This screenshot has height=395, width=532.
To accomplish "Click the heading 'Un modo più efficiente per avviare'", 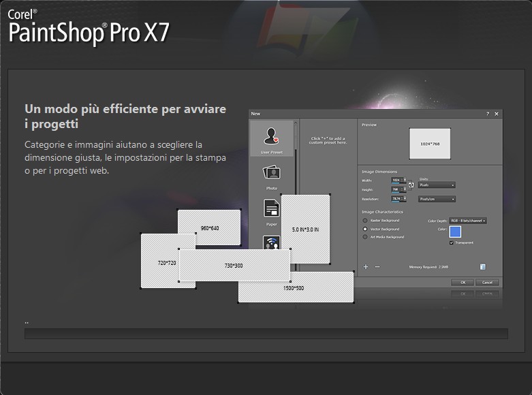I will 125,109.
